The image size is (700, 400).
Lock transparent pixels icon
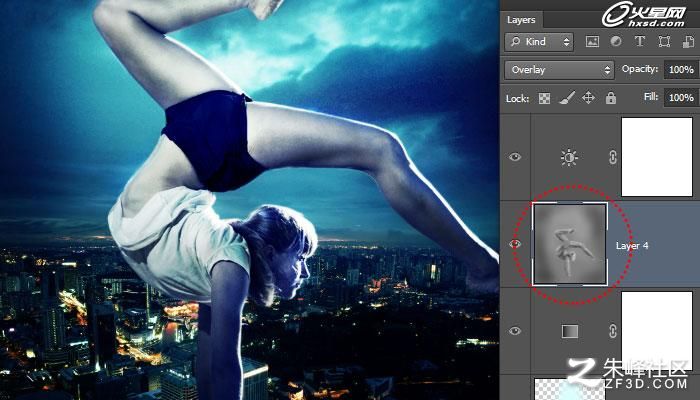544,98
